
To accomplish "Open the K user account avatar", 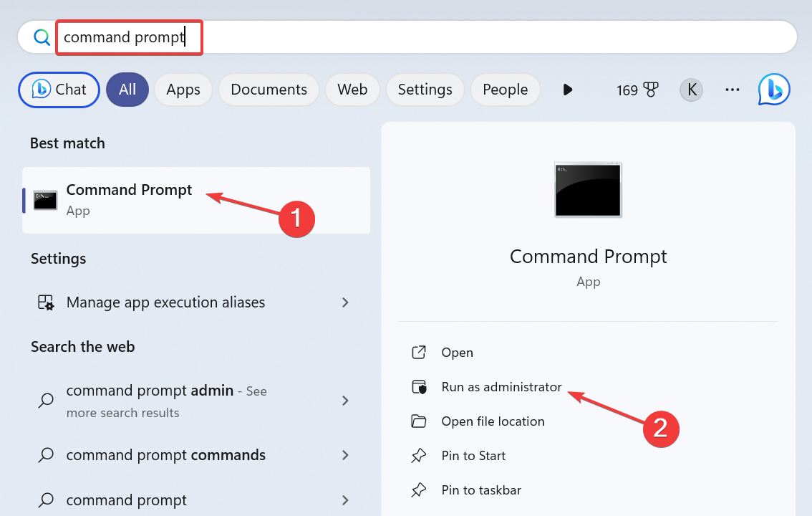I will 691,90.
